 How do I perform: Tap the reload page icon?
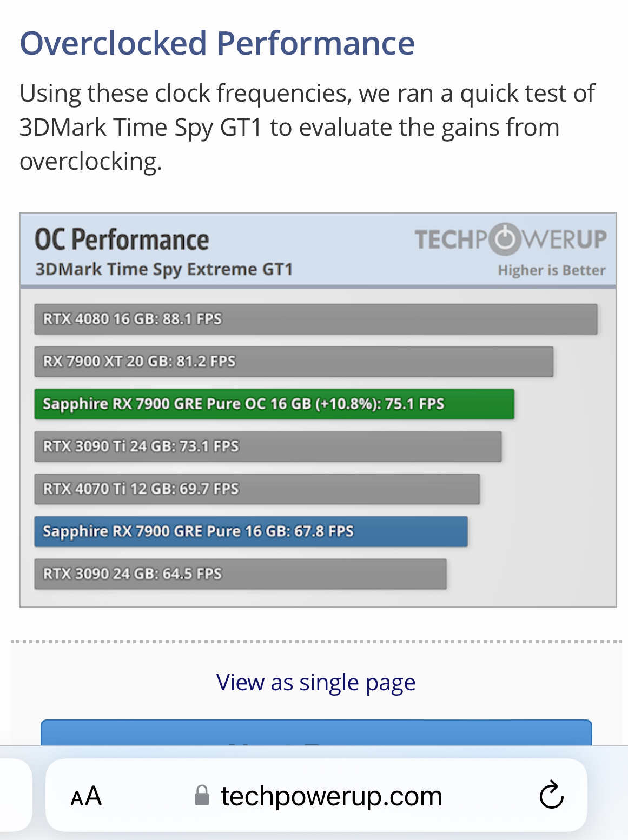[551, 795]
